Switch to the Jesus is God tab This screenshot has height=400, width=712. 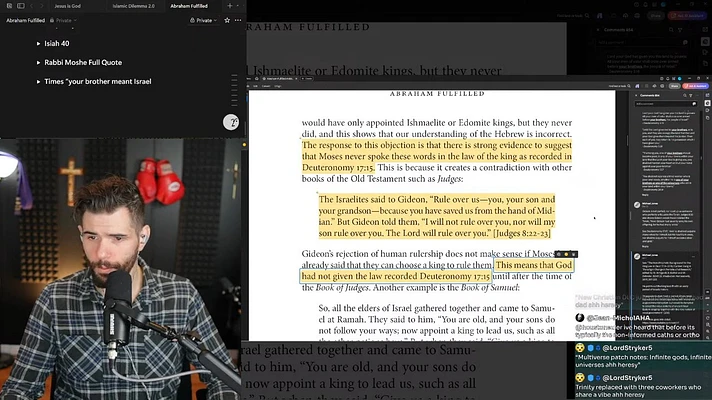pos(67,6)
